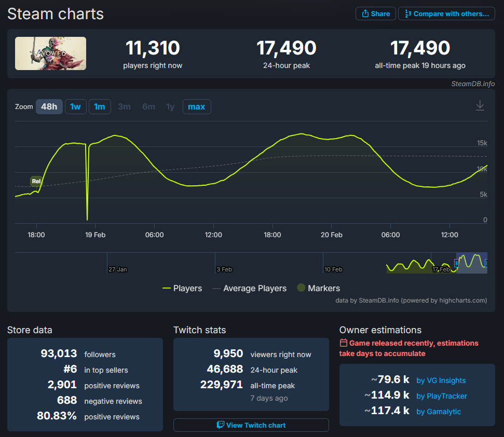Toggle the Average Players legend series
The width and height of the screenshot is (504, 437).
pos(250,288)
